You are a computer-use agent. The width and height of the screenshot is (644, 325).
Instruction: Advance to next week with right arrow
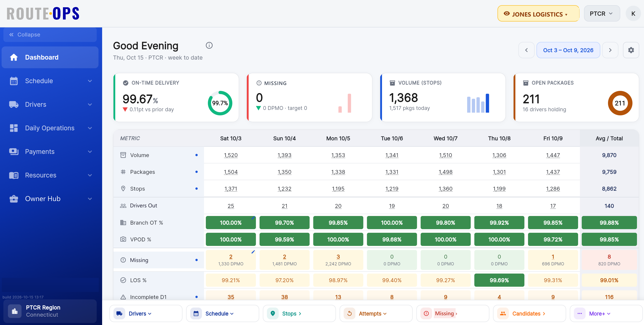610,50
